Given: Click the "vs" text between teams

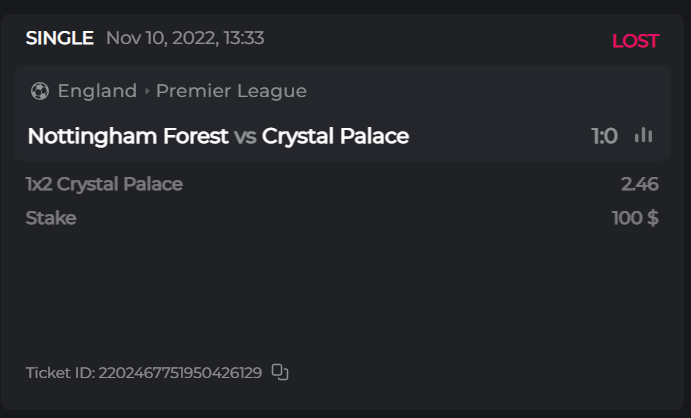Looking at the screenshot, I should (x=245, y=136).
